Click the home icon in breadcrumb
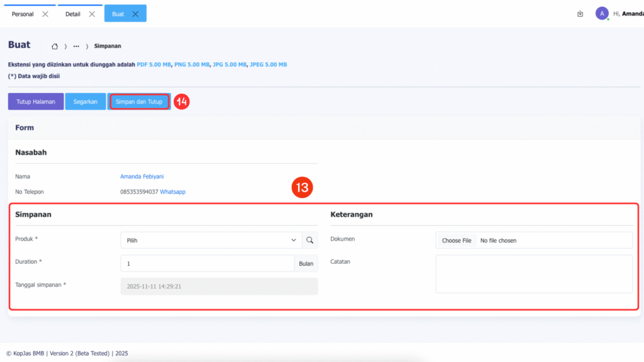 (x=55, y=46)
